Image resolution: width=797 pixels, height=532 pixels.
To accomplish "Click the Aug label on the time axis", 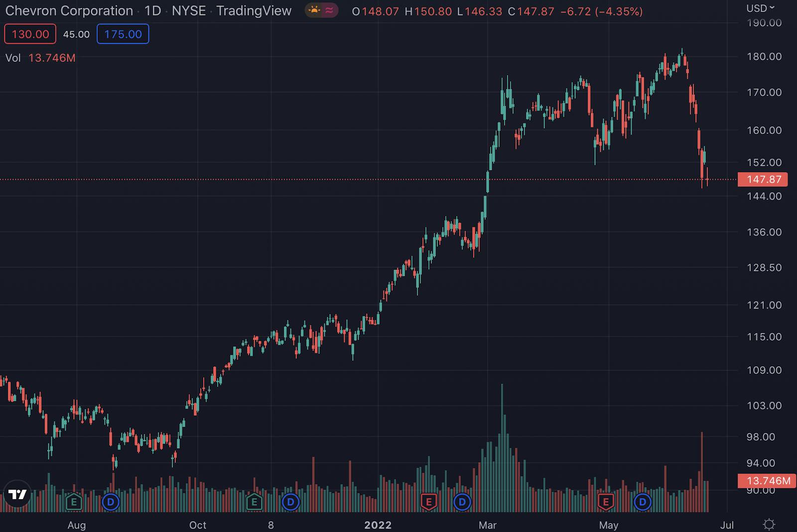I will pyautogui.click(x=77, y=525).
